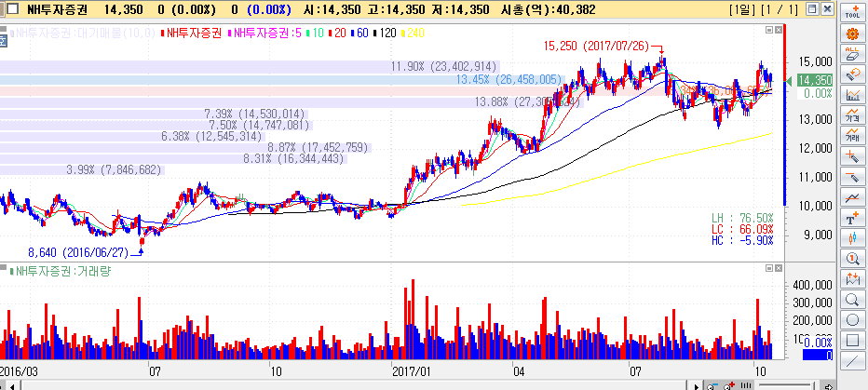The image size is (868, 390).
Task: Maximize the 거래량 volume panel
Action: point(769,268)
